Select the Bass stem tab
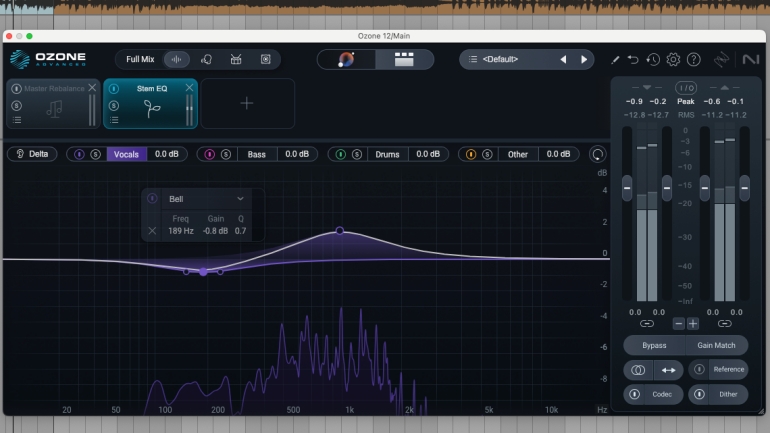Viewport: 770px width, 433px height. (x=257, y=154)
